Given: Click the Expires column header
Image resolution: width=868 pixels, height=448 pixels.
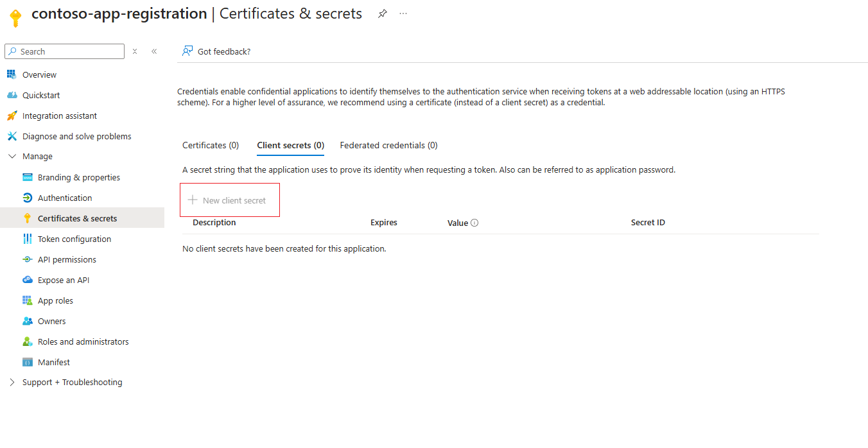Looking at the screenshot, I should (384, 223).
